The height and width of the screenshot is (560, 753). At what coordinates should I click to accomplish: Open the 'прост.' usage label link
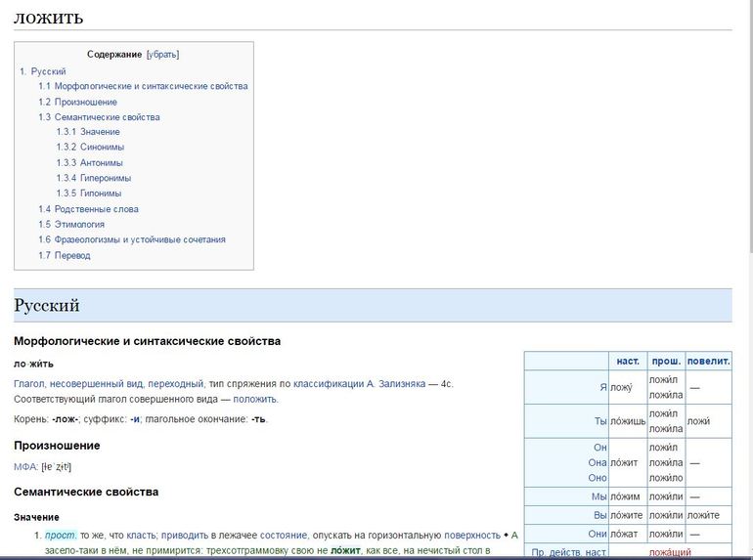point(61,536)
